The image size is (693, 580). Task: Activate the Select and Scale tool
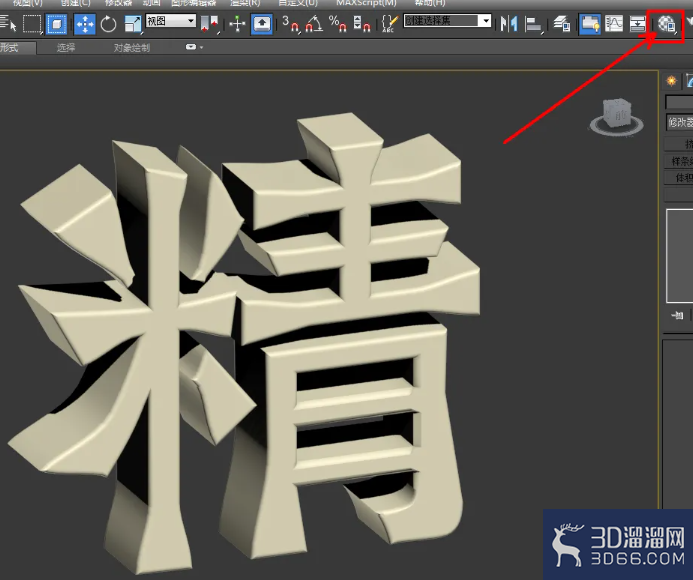click(133, 24)
